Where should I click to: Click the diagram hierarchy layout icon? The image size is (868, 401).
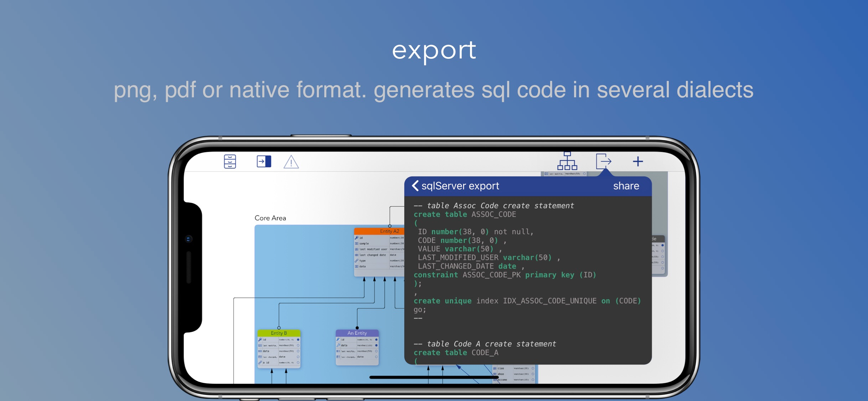567,161
